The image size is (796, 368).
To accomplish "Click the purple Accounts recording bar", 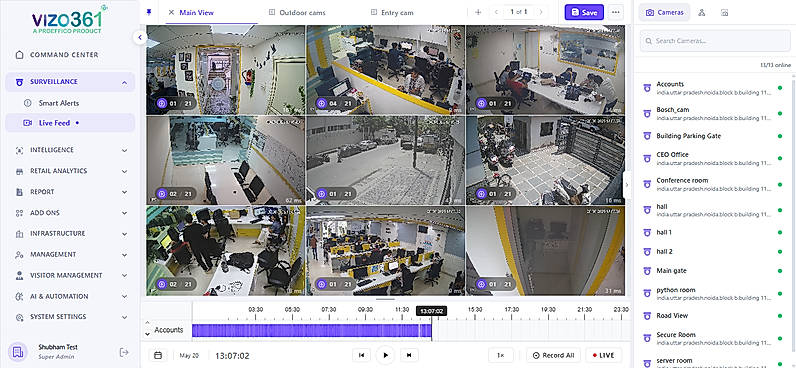I will pos(312,330).
